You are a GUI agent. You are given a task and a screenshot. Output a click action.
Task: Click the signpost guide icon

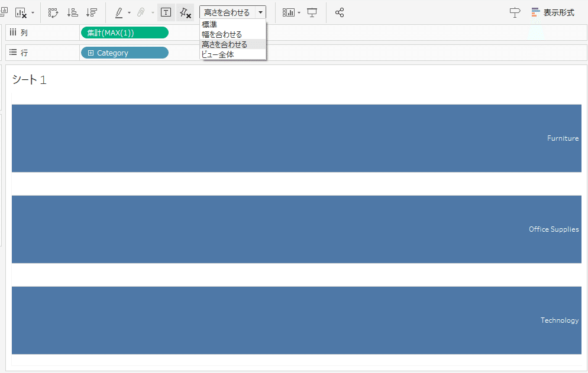point(515,13)
